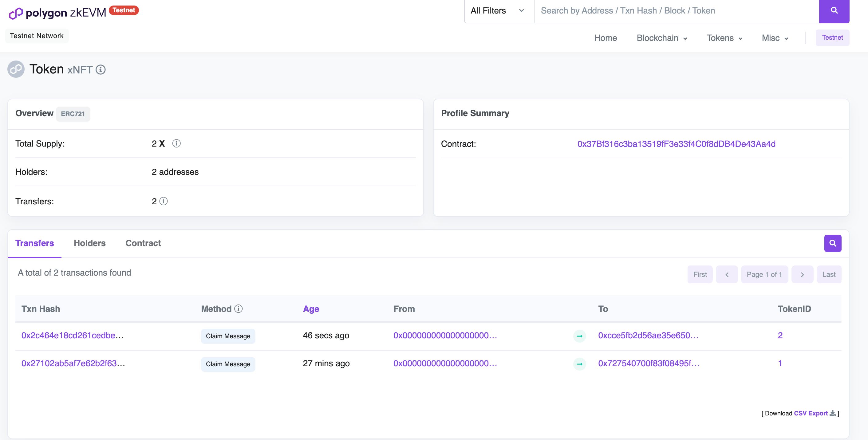Open From address in 27 mins ago row
This screenshot has height=440, width=868.
pos(445,363)
